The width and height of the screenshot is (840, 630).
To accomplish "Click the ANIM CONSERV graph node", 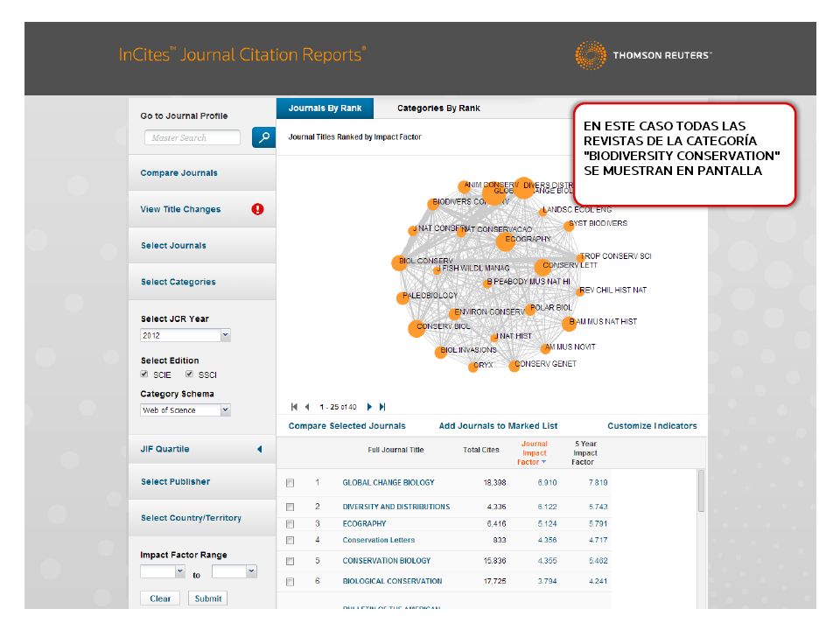I will (x=464, y=187).
